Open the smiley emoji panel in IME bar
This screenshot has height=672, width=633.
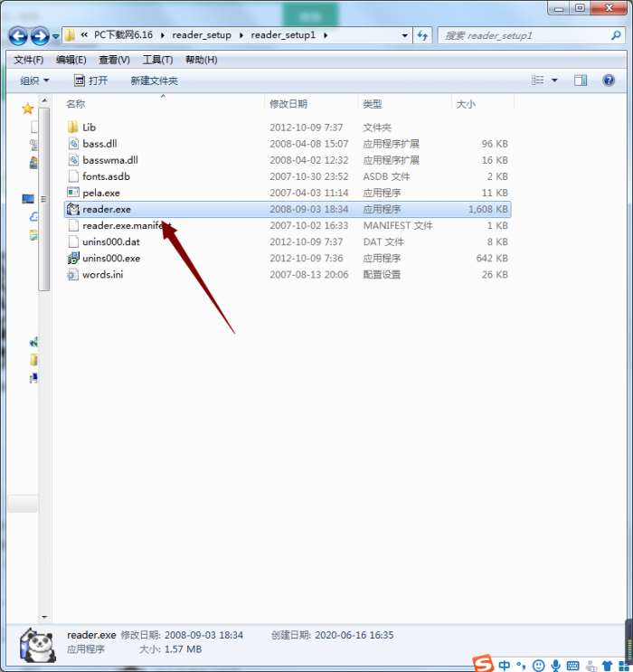[538, 666]
